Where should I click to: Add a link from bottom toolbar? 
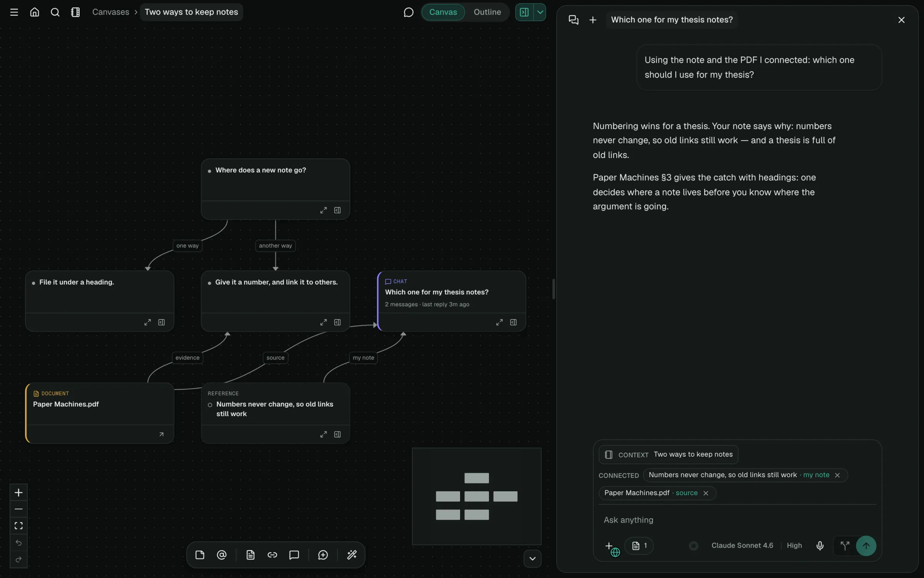pos(272,555)
